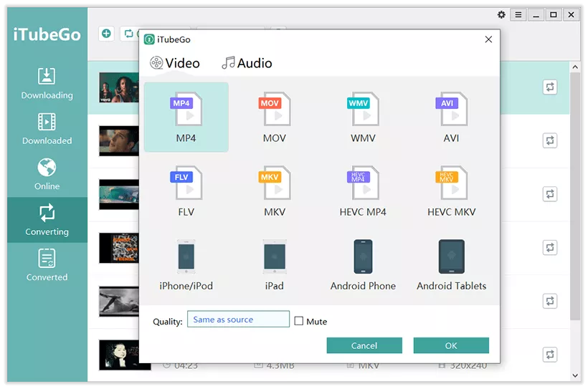Switch to the Video tab
Viewport: 588px width, 389px height.
pyautogui.click(x=175, y=63)
